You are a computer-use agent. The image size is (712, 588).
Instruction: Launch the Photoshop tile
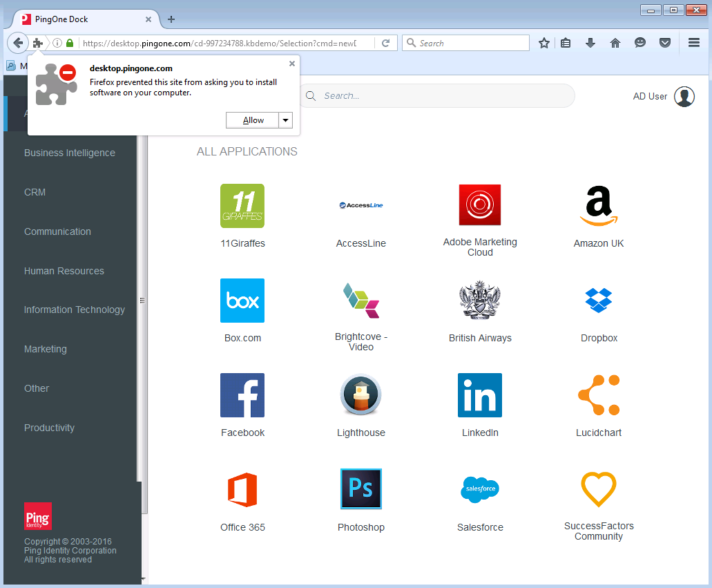point(360,489)
